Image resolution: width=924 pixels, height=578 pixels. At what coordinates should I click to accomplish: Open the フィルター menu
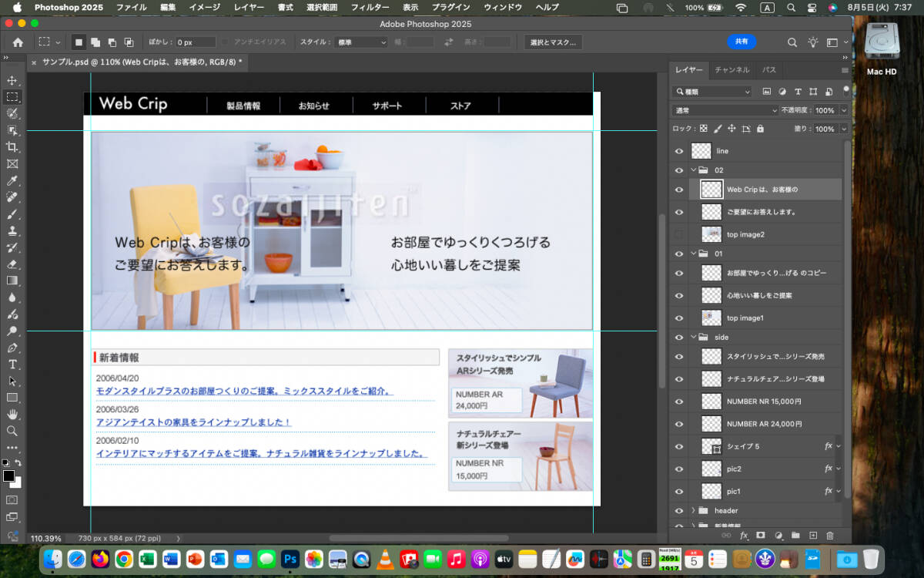click(370, 7)
